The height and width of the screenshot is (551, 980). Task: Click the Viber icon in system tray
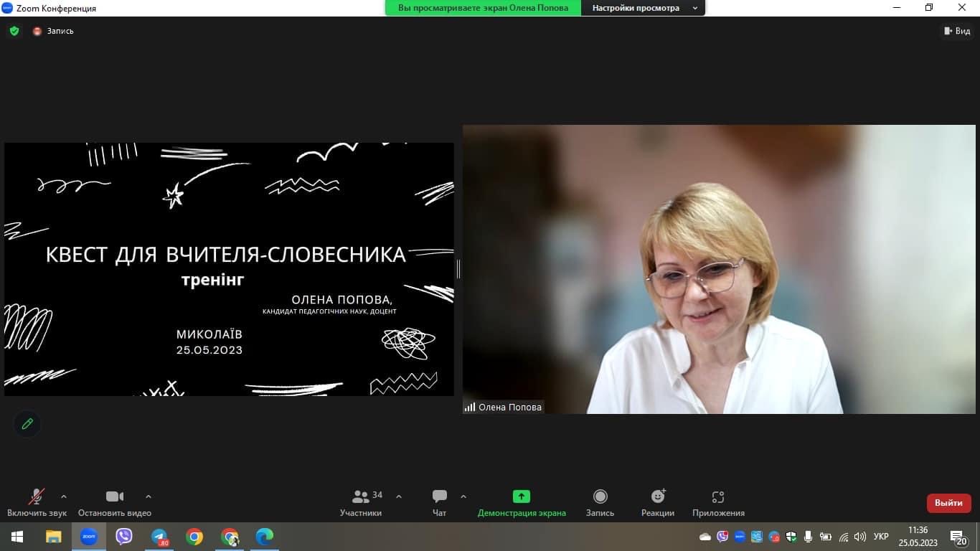pyautogui.click(x=722, y=537)
